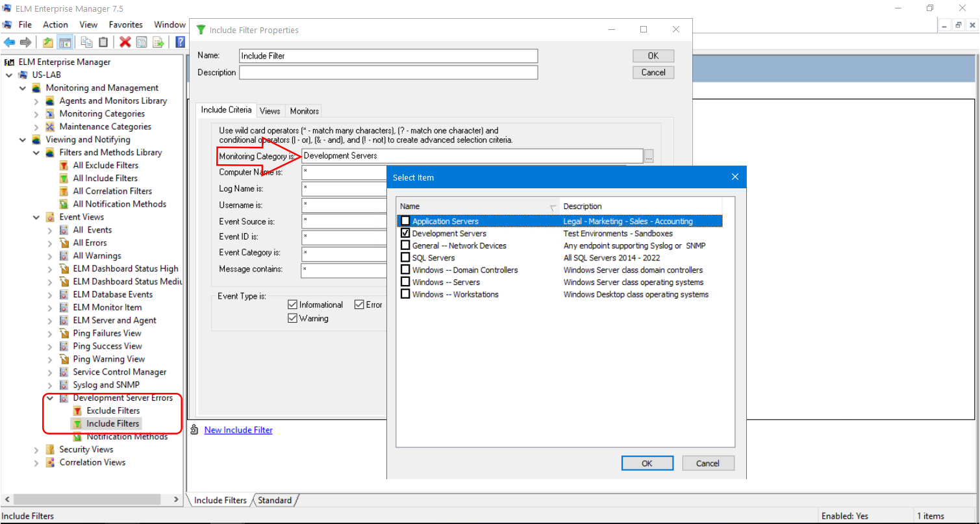
Task: Click the US-LAB server icon in tree
Action: click(23, 75)
